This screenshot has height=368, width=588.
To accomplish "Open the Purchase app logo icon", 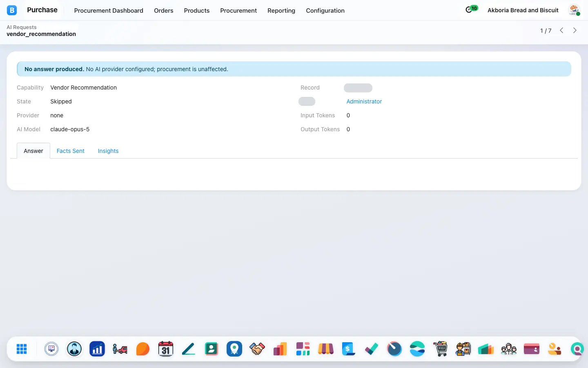I will coord(12,10).
